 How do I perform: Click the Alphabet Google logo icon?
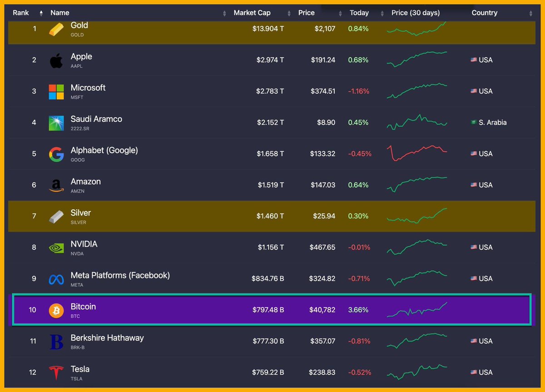(x=56, y=154)
